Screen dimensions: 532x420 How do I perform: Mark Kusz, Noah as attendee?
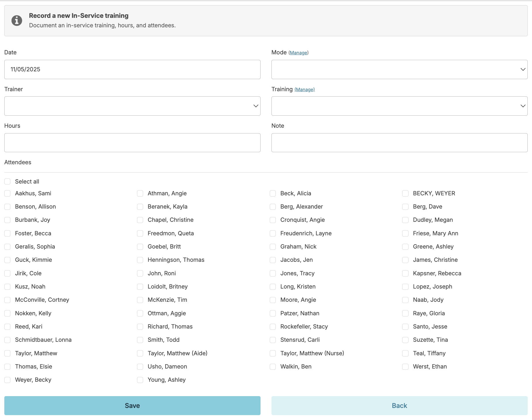[7, 287]
